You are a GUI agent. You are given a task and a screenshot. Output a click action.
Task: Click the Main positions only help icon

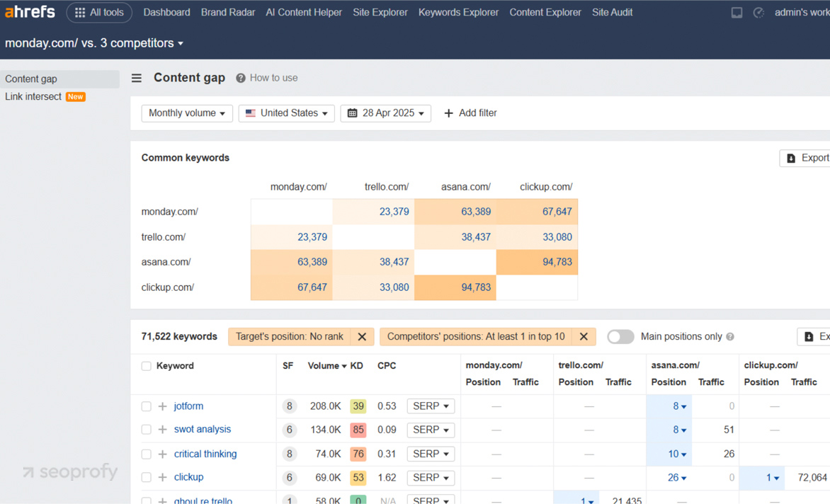730,337
